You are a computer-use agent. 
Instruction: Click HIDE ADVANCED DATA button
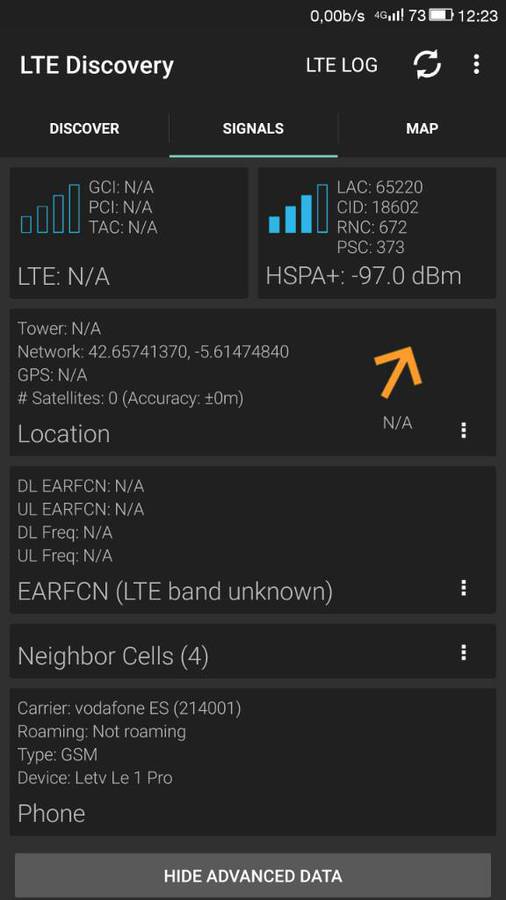[x=253, y=876]
